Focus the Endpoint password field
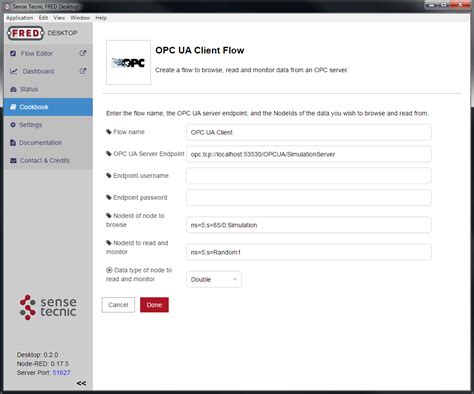The height and width of the screenshot is (394, 474). [309, 197]
